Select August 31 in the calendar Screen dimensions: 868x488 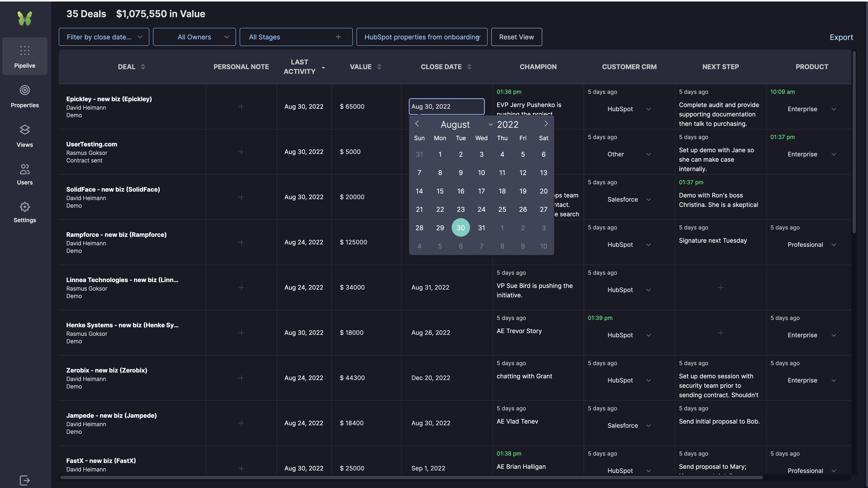(481, 228)
